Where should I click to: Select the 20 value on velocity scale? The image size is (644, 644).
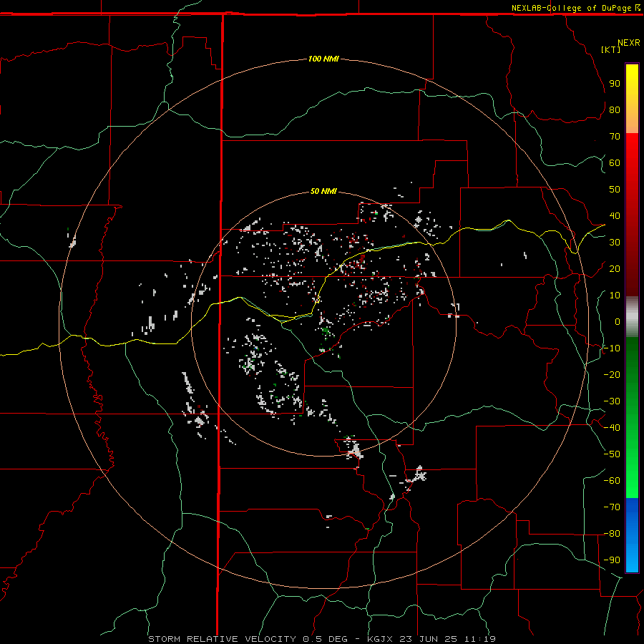[615, 268]
